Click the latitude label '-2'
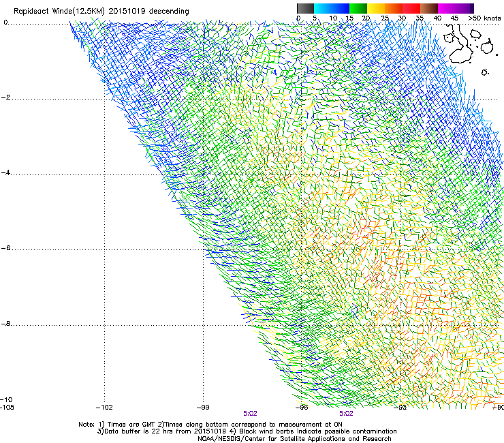This screenshot has height=443, width=504. pos(5,97)
